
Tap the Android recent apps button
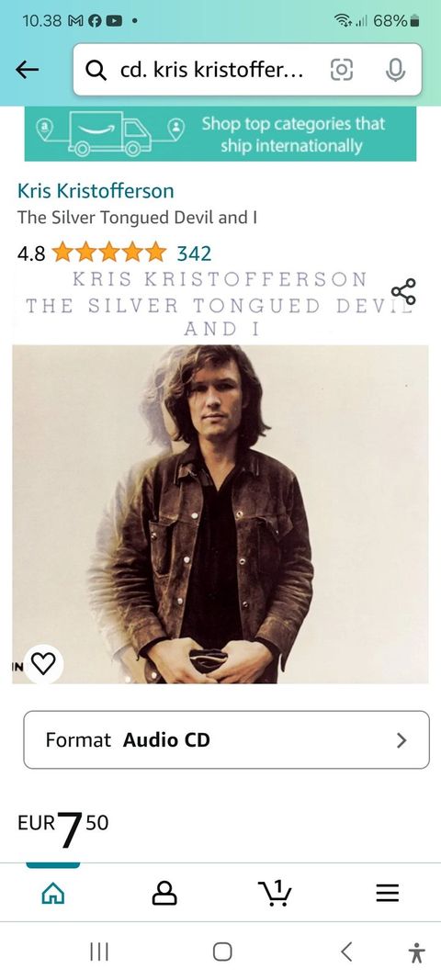coord(99,952)
